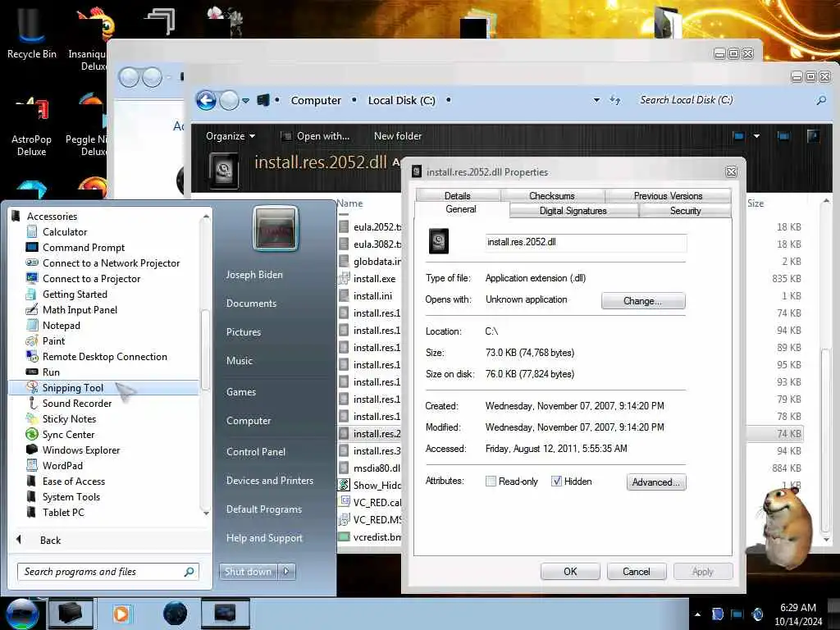Screen dimensions: 840x630
Task: Switch to the Security tab
Action: 685,211
